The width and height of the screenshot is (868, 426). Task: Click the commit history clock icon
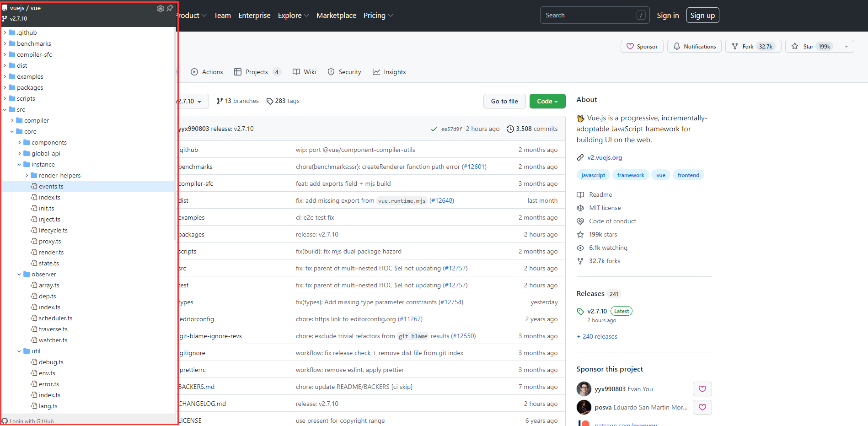[x=510, y=129]
